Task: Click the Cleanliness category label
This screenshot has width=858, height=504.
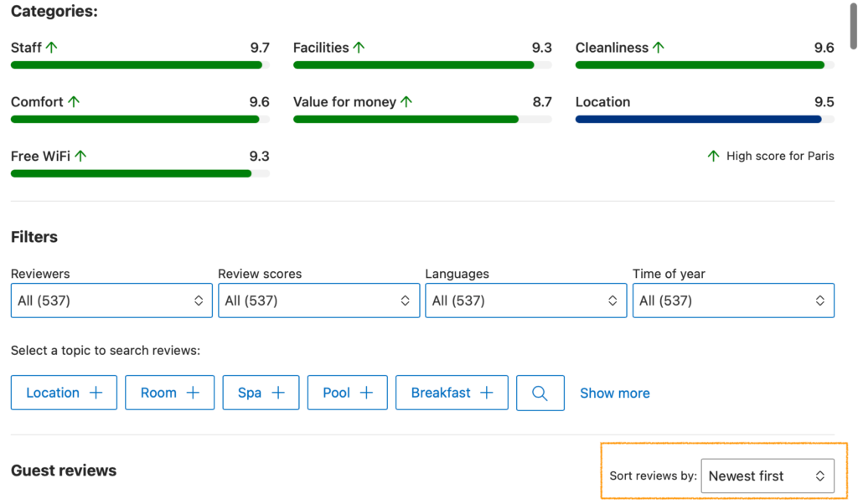Action: (612, 48)
